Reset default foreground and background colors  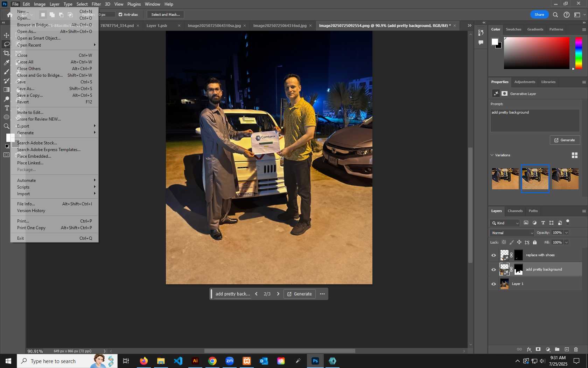click(x=7, y=146)
